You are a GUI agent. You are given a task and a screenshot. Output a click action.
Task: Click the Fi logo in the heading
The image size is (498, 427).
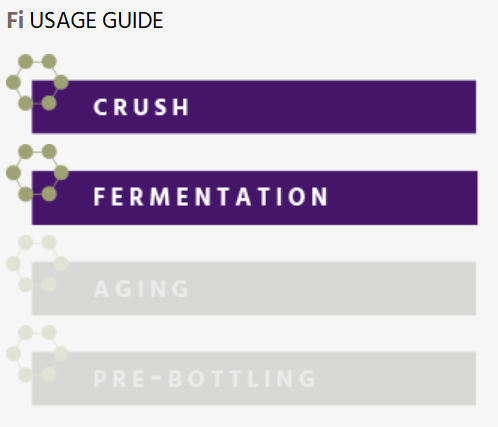pos(15,20)
